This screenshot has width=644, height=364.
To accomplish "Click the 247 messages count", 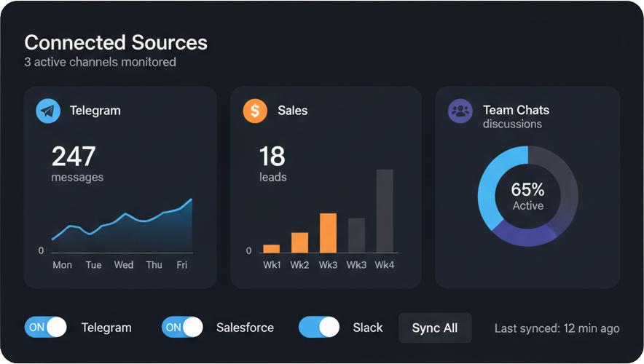I will click(x=74, y=157).
